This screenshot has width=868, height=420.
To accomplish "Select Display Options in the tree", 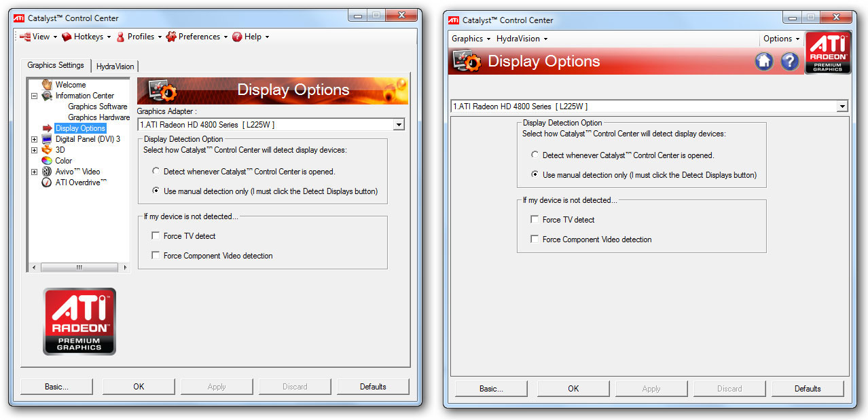I will [80, 128].
